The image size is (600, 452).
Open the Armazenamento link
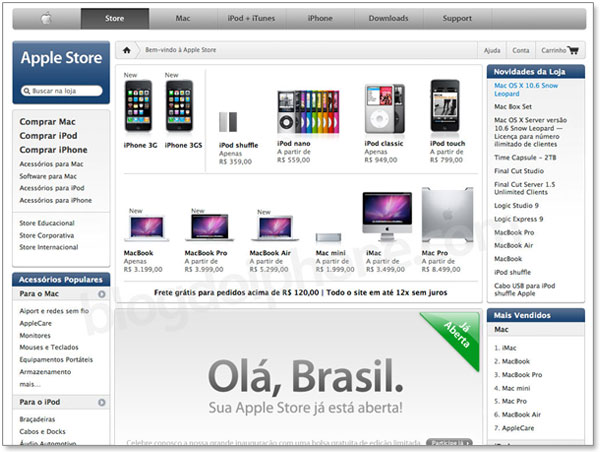(45, 372)
